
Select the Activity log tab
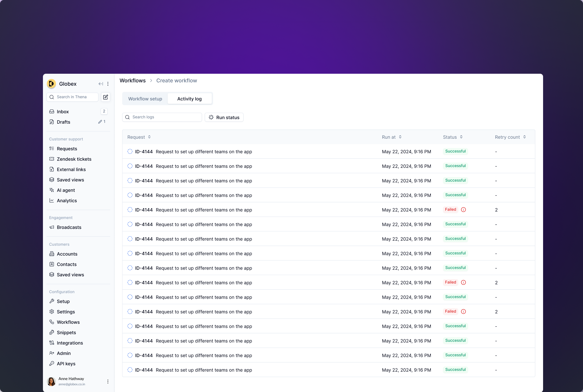coord(189,99)
